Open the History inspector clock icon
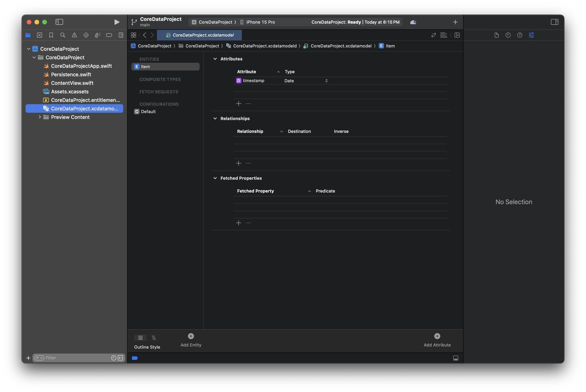586x392 pixels. 508,35
